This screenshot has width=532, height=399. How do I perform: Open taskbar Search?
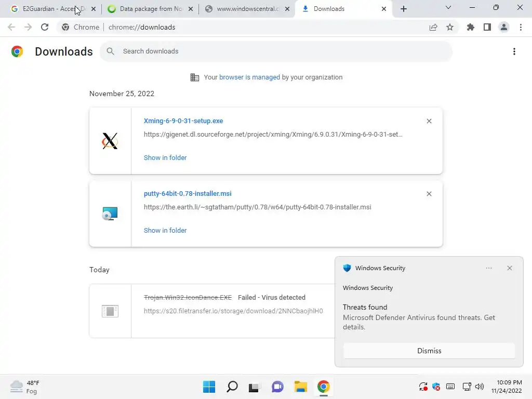(x=232, y=387)
